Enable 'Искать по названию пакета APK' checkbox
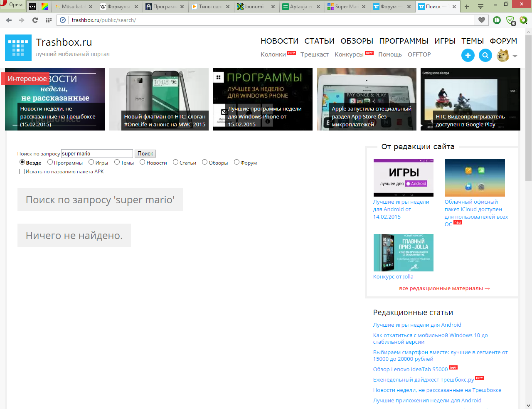This screenshot has height=409, width=532. click(22, 172)
